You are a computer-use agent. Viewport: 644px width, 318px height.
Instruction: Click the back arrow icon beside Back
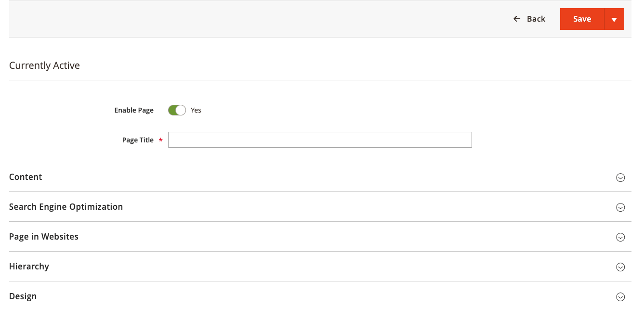[x=515, y=19]
